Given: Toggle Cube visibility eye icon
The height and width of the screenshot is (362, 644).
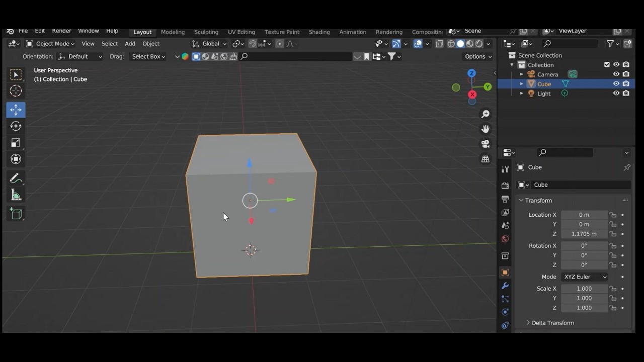Looking at the screenshot, I should 616,84.
